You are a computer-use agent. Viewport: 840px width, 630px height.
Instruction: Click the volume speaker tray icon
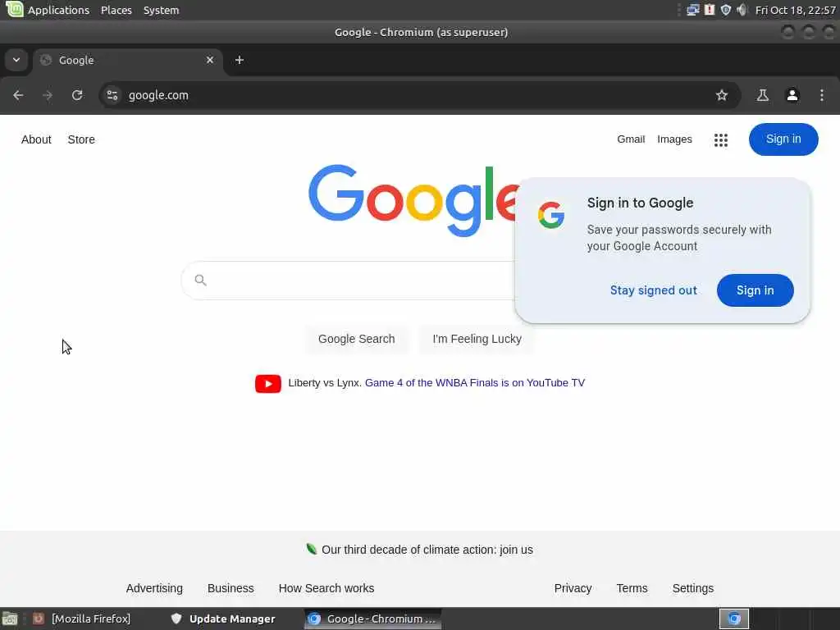(x=742, y=10)
